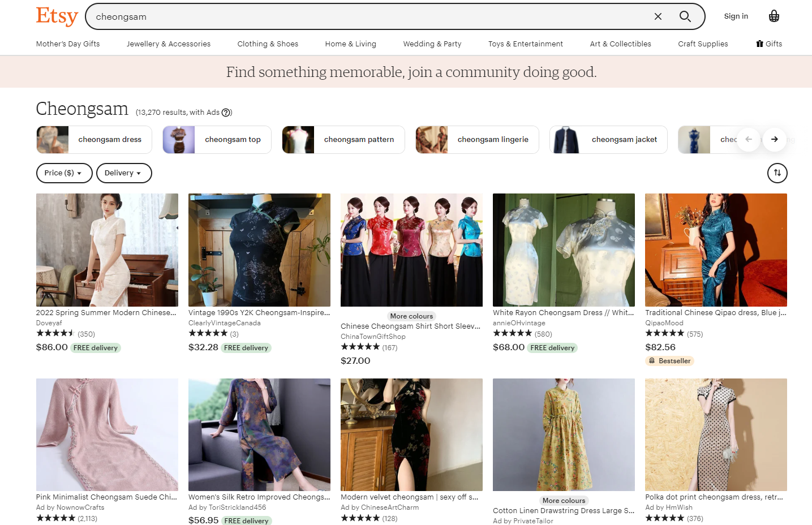812x525 pixels.
Task: Open the Clothing & Shoes menu
Action: click(x=268, y=44)
